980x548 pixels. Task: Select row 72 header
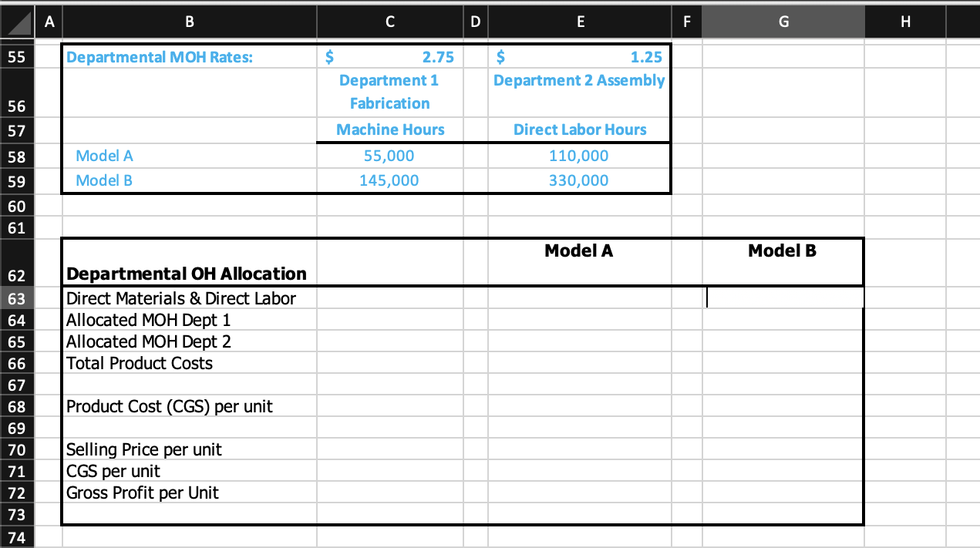point(18,493)
